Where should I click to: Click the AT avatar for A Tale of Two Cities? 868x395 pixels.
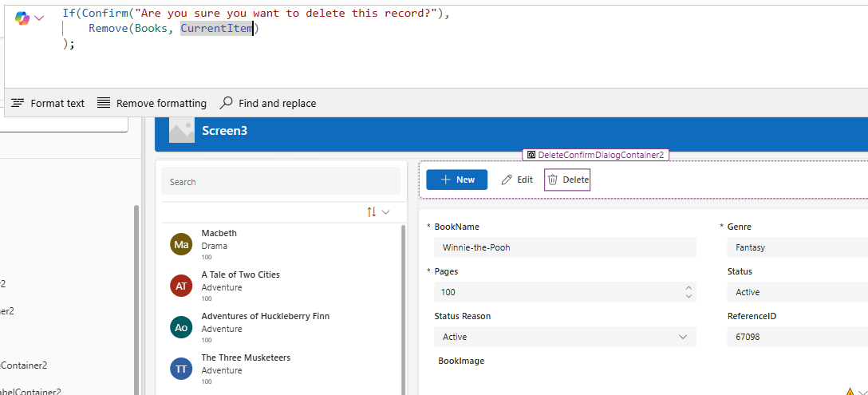pos(182,286)
